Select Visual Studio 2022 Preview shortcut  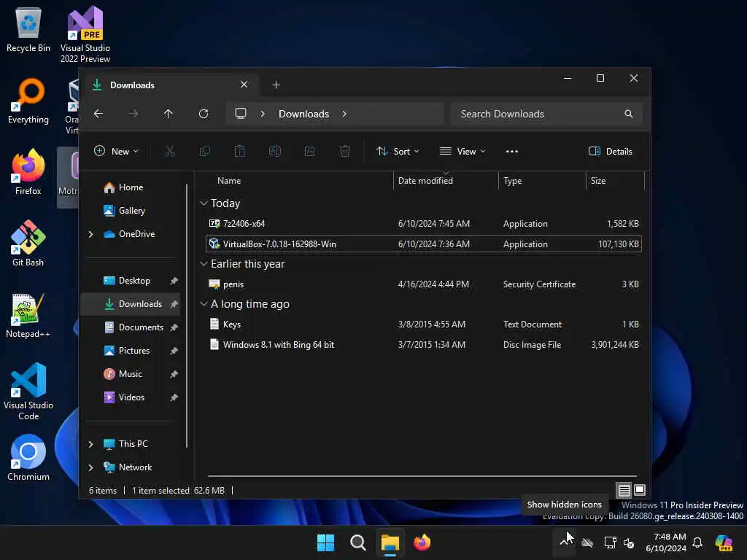(85, 34)
